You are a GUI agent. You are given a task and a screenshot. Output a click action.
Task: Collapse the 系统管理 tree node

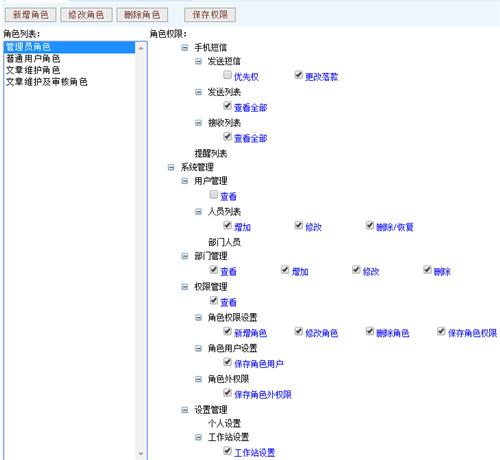(171, 167)
